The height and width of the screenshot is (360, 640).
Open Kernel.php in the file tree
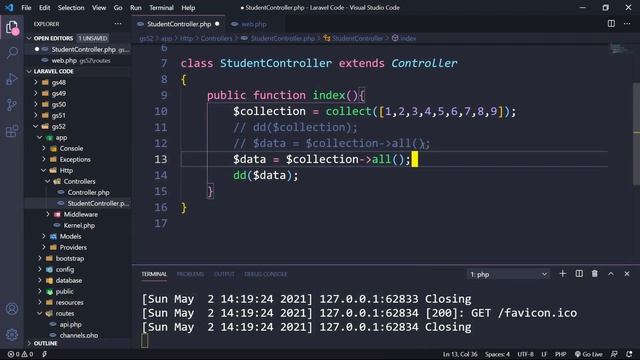tap(78, 225)
